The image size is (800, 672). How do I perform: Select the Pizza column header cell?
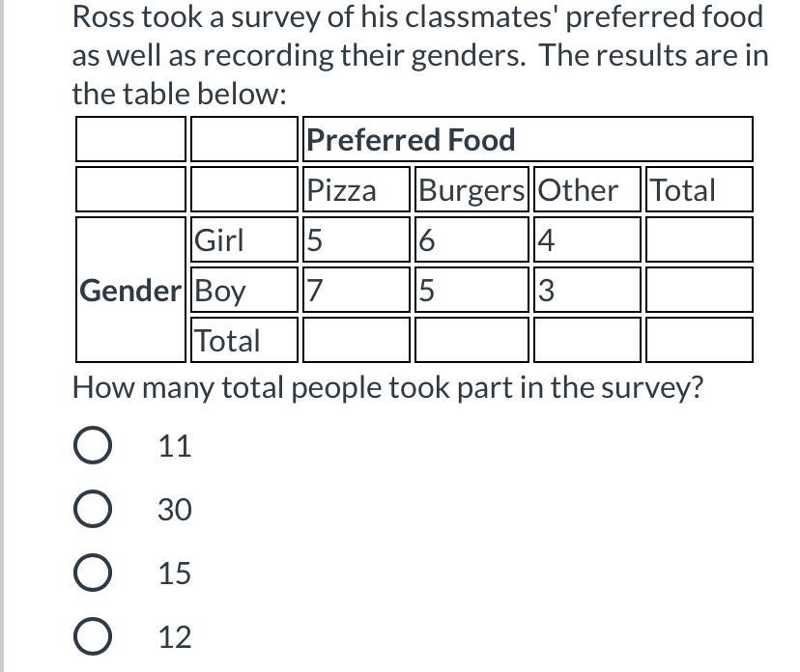point(357,189)
